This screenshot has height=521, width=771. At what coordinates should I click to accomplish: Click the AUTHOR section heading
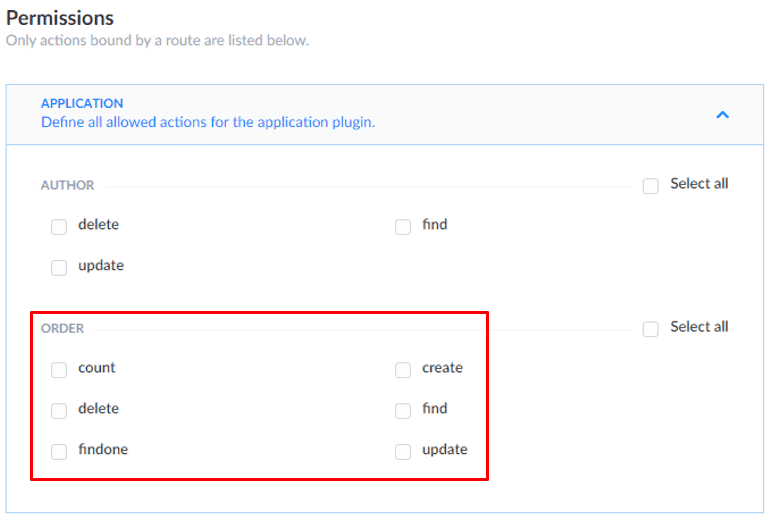point(68,185)
